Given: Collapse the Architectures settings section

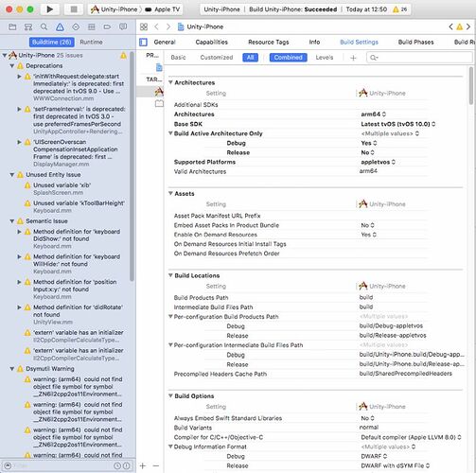Looking at the screenshot, I should coord(170,82).
